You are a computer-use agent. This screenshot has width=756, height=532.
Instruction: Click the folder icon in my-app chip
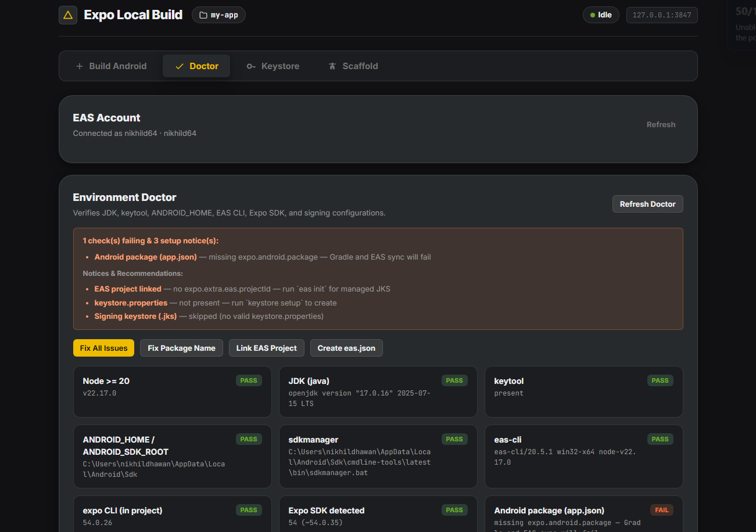203,15
